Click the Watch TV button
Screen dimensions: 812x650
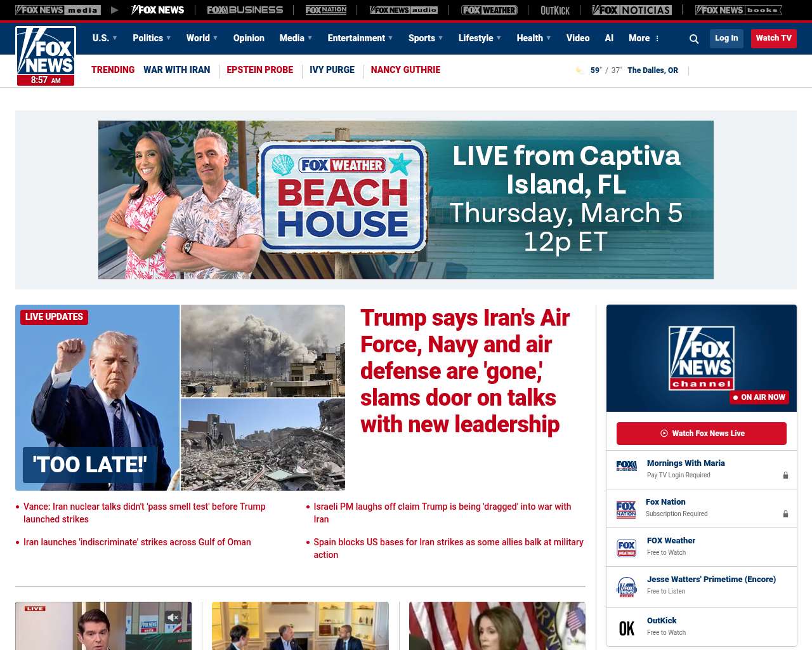(773, 39)
